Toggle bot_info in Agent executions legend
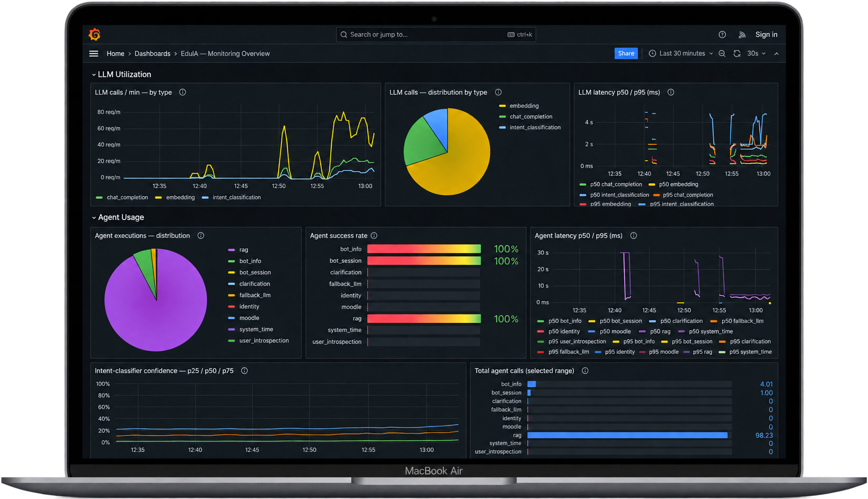 click(x=250, y=261)
